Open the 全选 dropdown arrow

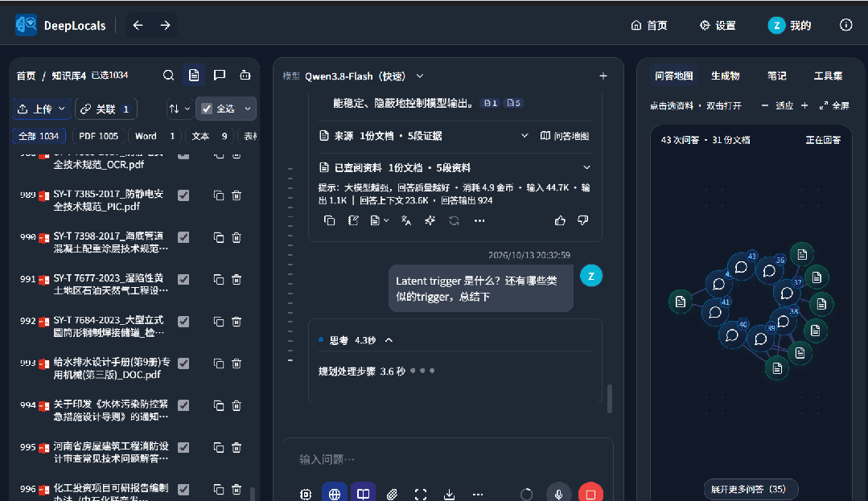248,109
